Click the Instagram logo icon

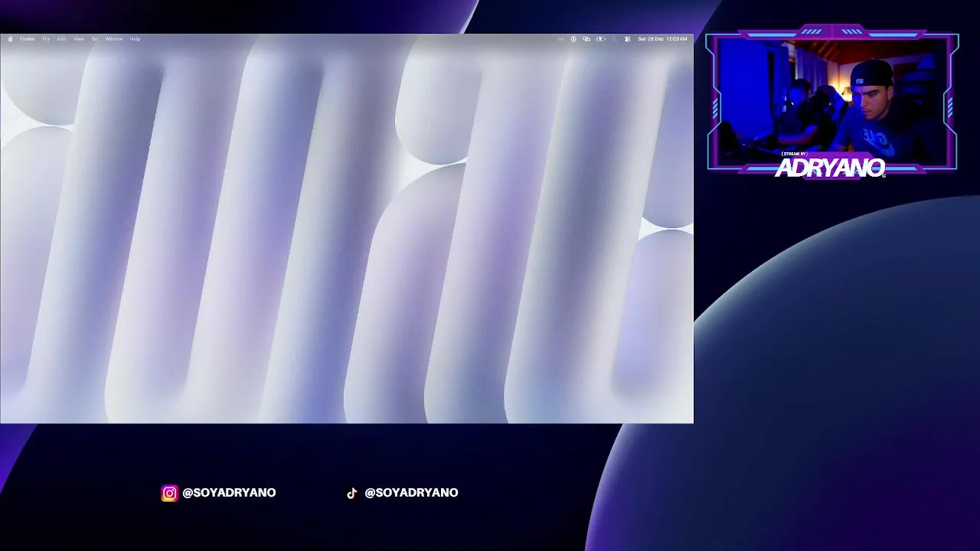[x=169, y=494]
